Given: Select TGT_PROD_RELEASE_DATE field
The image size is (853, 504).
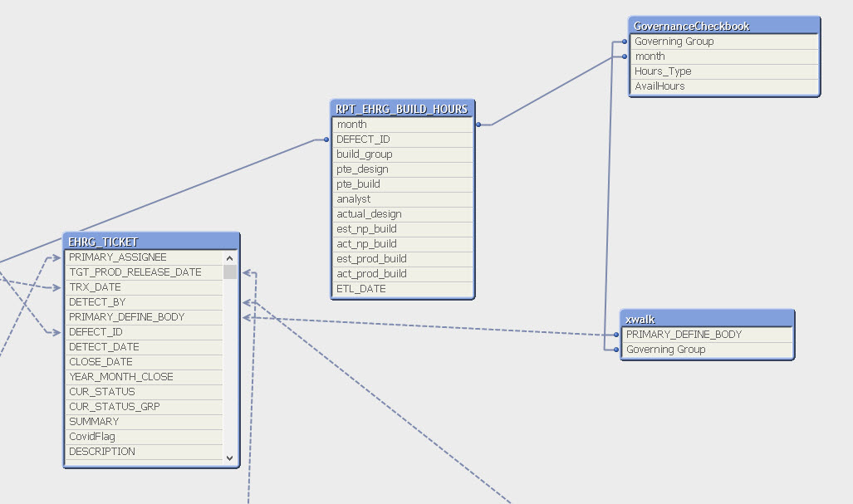Looking at the screenshot, I should (x=144, y=272).
